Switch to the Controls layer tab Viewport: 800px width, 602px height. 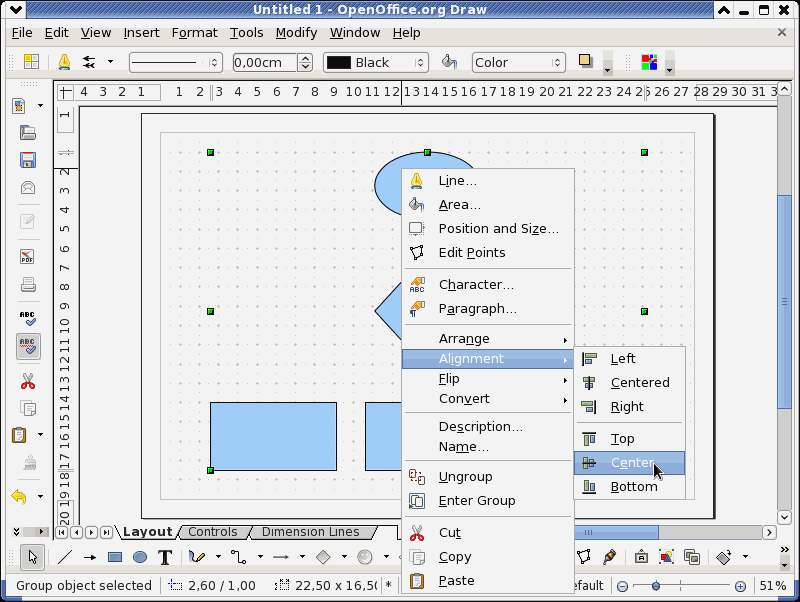(x=213, y=532)
